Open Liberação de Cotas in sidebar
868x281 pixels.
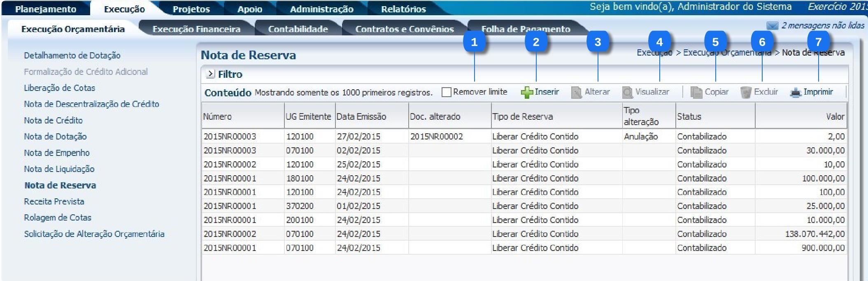59,88
